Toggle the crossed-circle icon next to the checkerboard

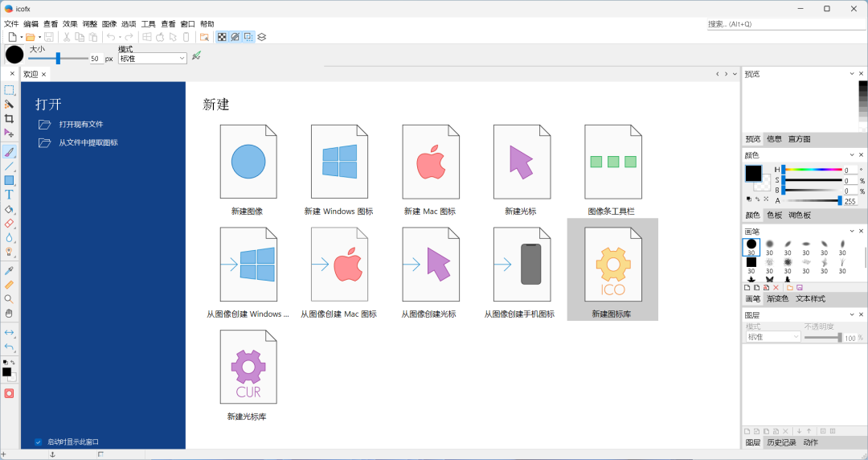pos(235,37)
